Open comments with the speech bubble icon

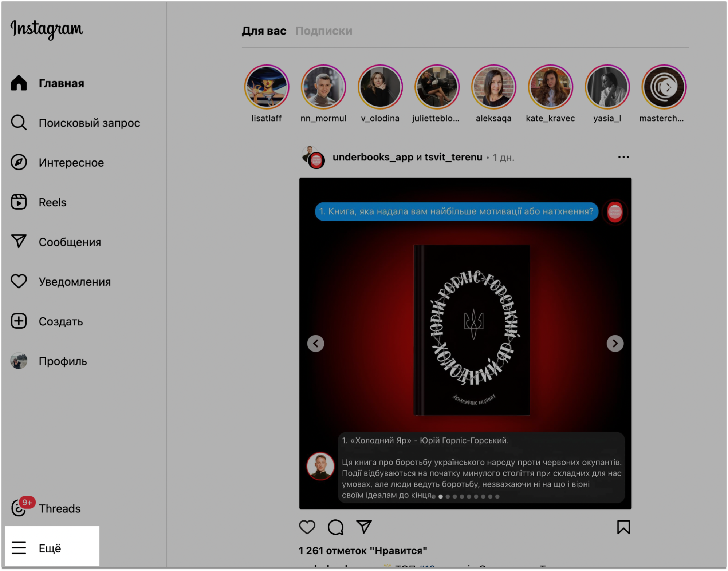point(335,527)
